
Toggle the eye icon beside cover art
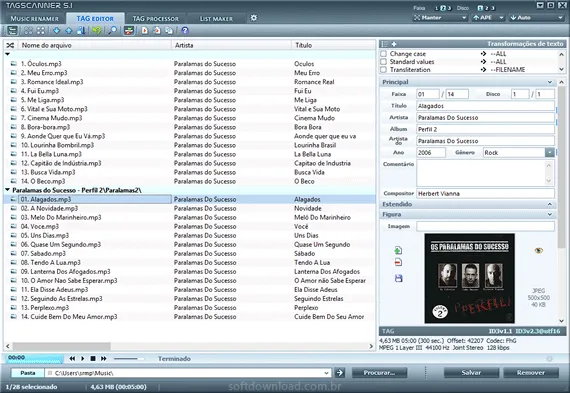coord(539,250)
